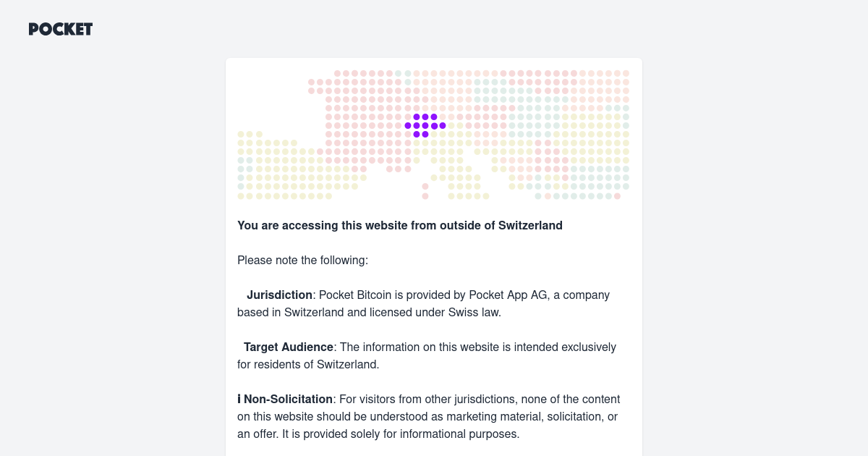Click the bold Jurisdiction label icon
868x456 pixels.
click(242, 295)
